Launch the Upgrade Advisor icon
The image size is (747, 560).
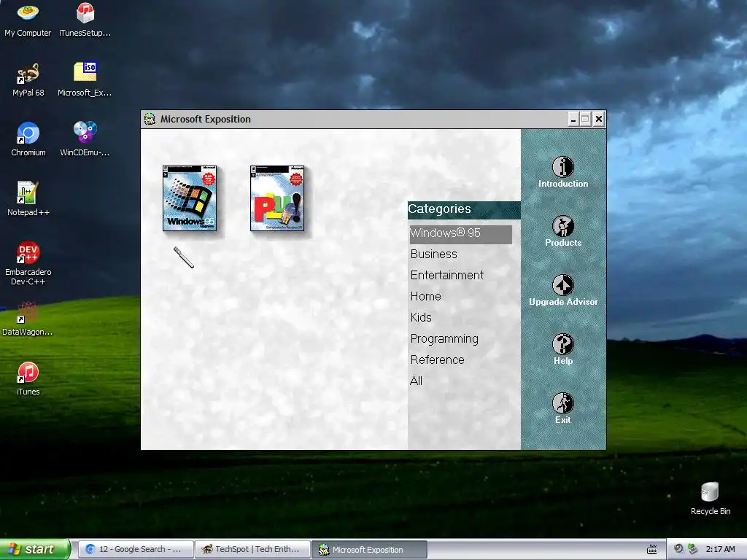pos(562,285)
